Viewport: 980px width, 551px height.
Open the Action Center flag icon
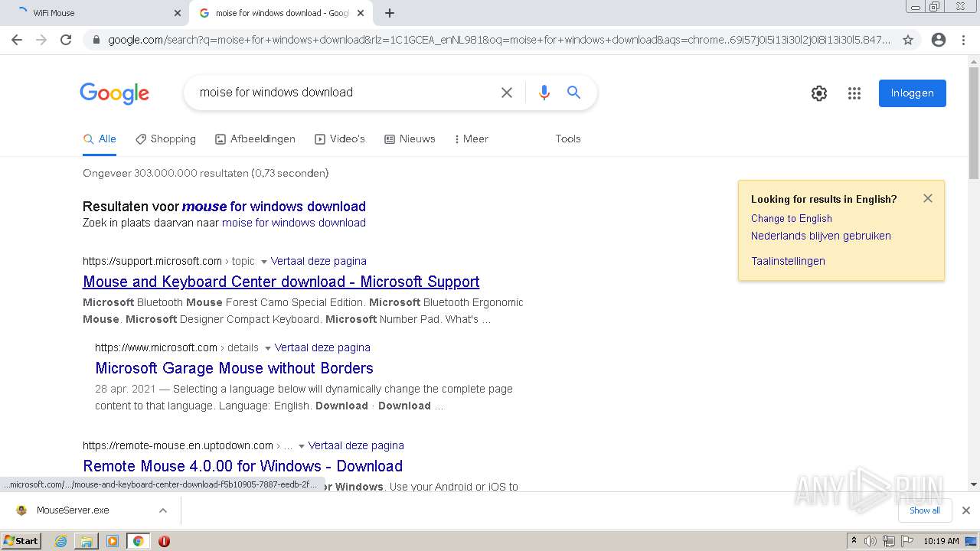pos(906,541)
